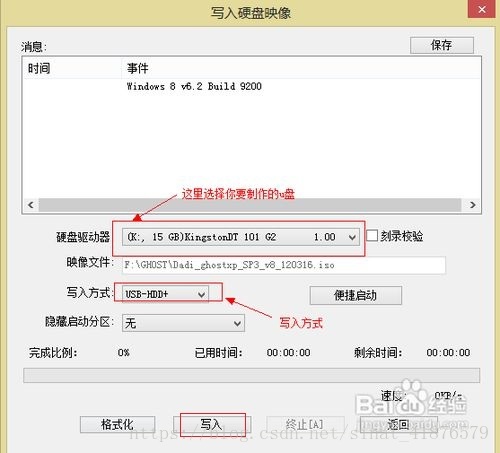
Task: Click the 便捷启动 button
Action: coord(356,295)
